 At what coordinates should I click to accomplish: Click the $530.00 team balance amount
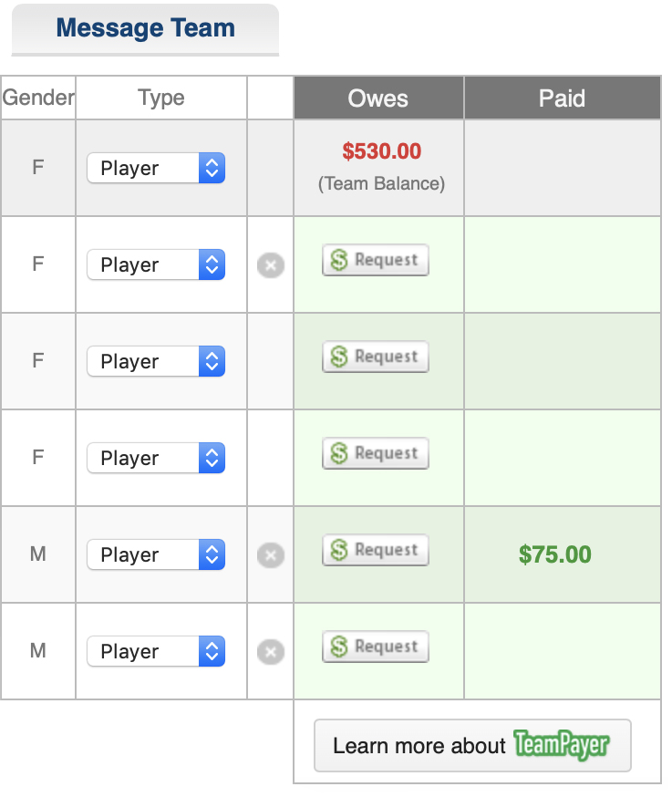pyautogui.click(x=382, y=151)
